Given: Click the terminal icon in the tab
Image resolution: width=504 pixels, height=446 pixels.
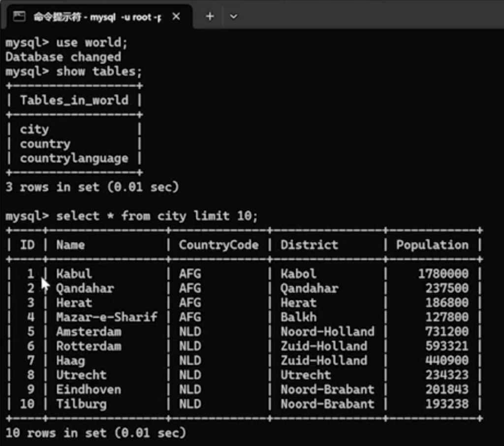Looking at the screenshot, I should 19,17.
